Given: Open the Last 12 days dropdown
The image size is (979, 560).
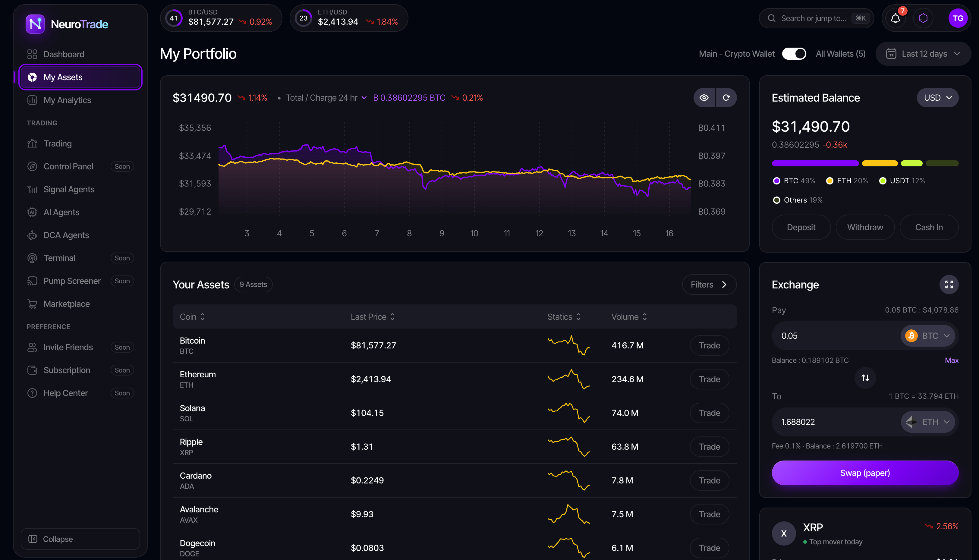Looking at the screenshot, I should [923, 54].
